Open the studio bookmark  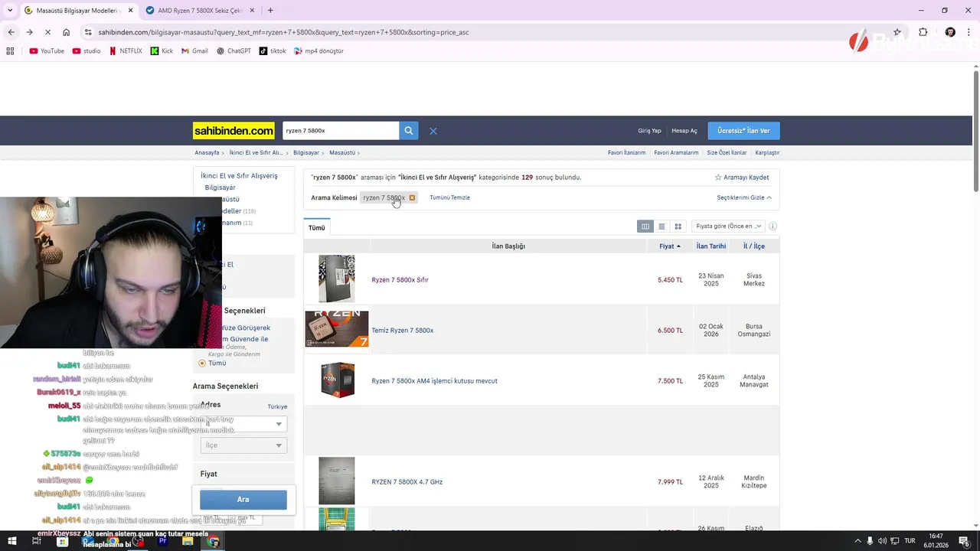87,51
